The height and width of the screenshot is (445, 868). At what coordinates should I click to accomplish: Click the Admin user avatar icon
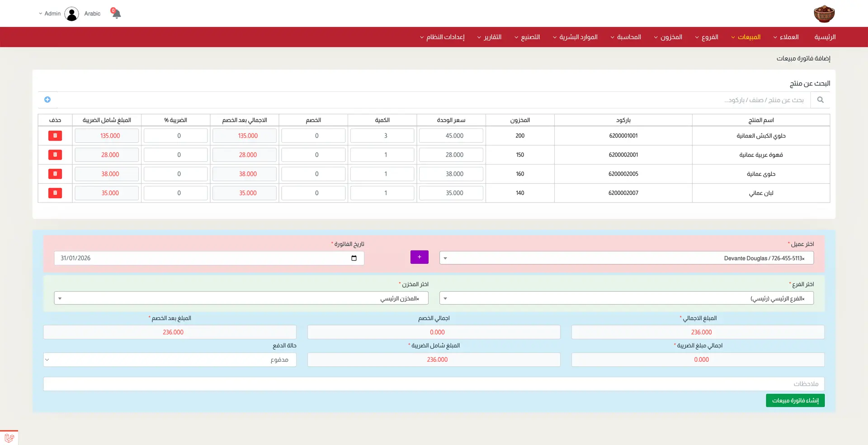point(71,14)
